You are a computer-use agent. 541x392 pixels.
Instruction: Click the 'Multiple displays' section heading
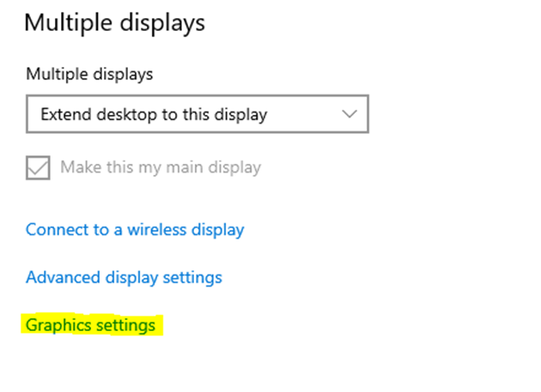pyautogui.click(x=114, y=22)
